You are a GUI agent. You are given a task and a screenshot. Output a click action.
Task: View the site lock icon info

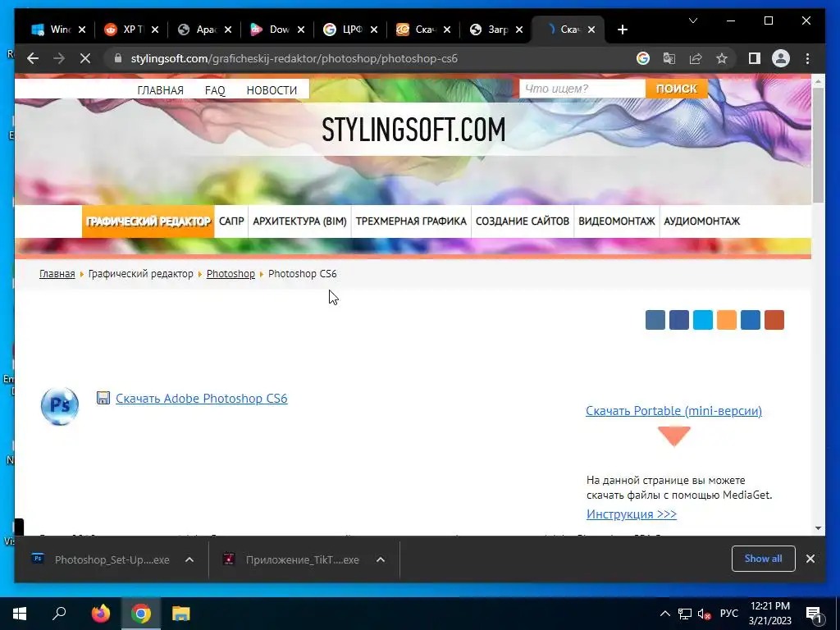[x=118, y=58]
